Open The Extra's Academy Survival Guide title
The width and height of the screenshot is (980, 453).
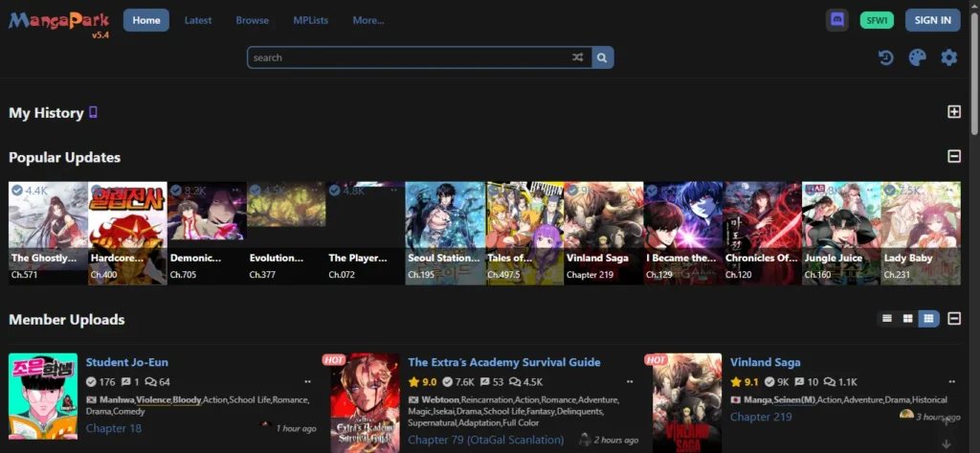click(x=504, y=362)
